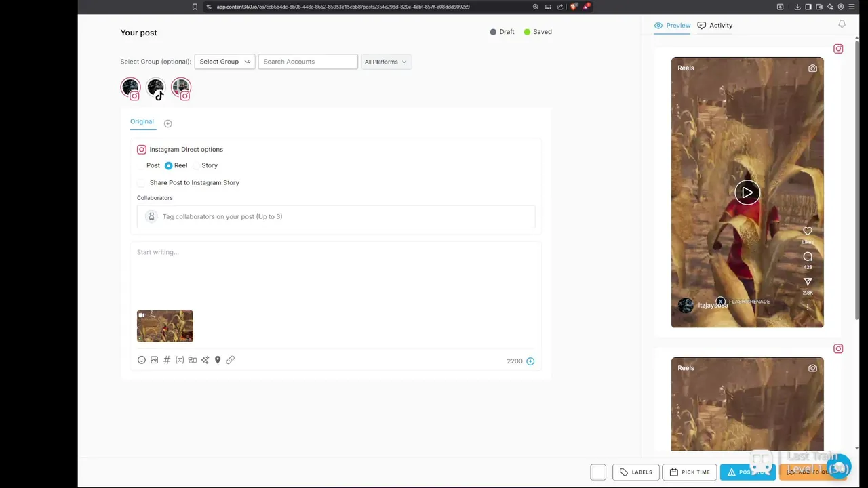This screenshot has width=868, height=488.
Task: Click the browser bookmark icon left of the URL
Action: pos(195,7)
